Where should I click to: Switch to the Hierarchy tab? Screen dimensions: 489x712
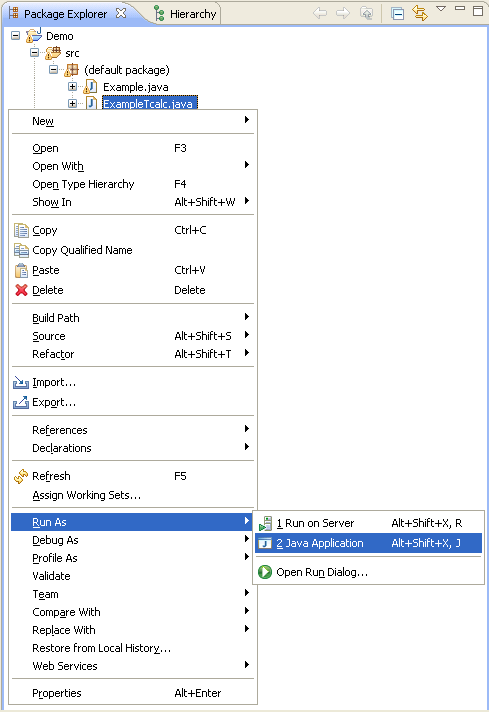pos(186,14)
